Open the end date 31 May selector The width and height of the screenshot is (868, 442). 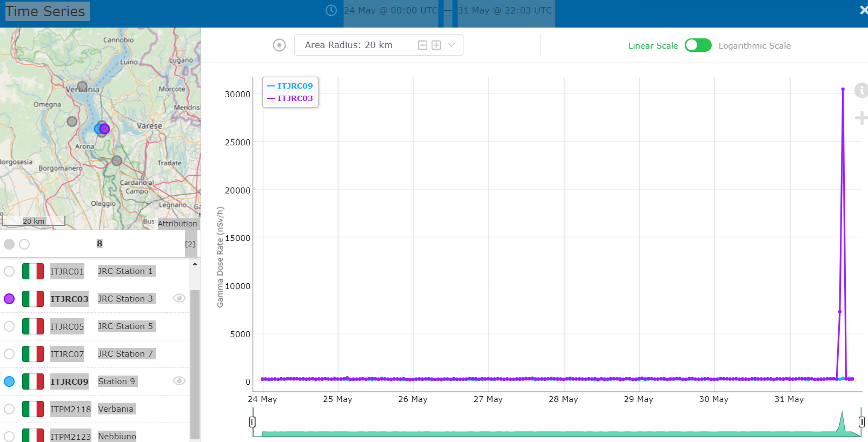click(505, 11)
